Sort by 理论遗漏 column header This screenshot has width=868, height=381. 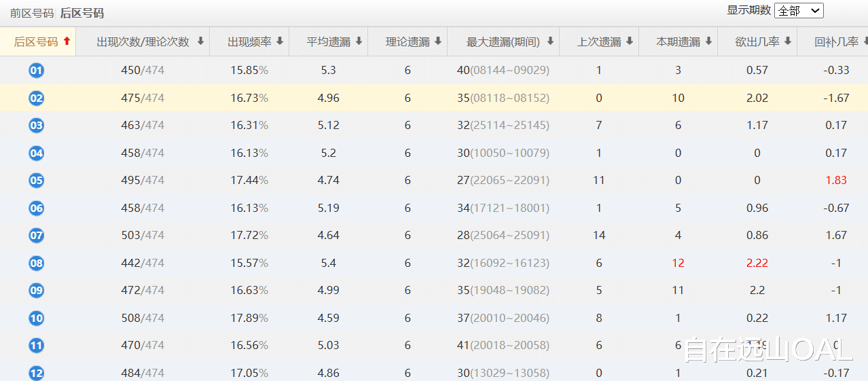coord(408,41)
